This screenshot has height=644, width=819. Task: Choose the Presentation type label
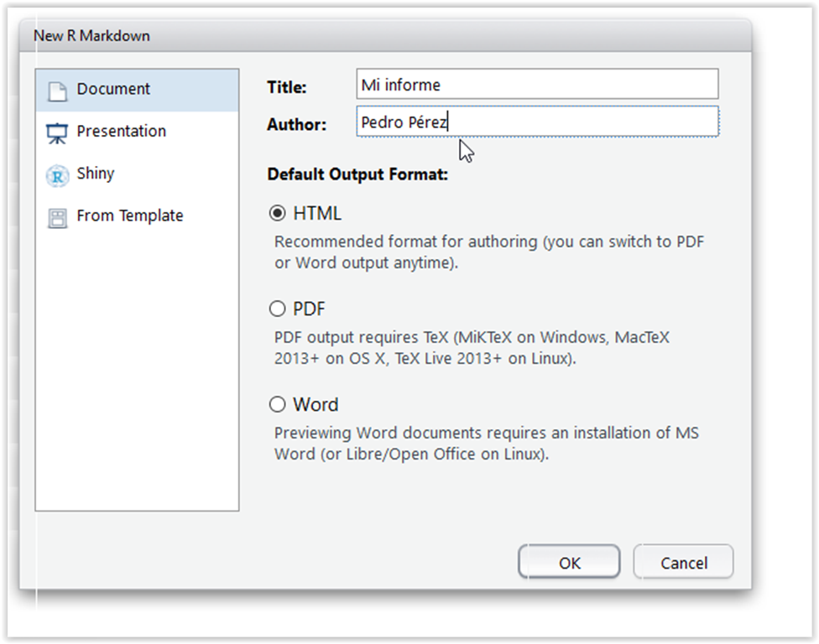(x=121, y=131)
